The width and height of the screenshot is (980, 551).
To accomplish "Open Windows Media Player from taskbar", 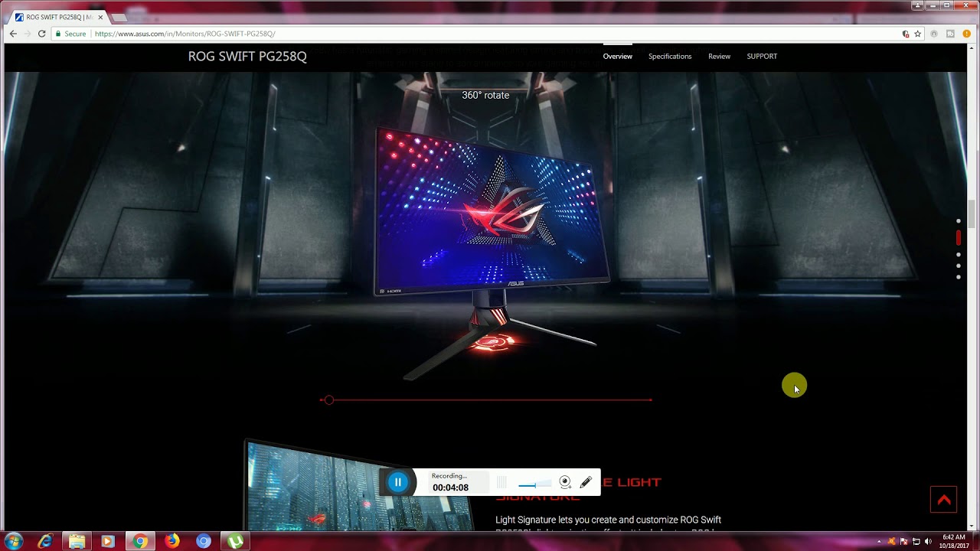I will (x=108, y=541).
